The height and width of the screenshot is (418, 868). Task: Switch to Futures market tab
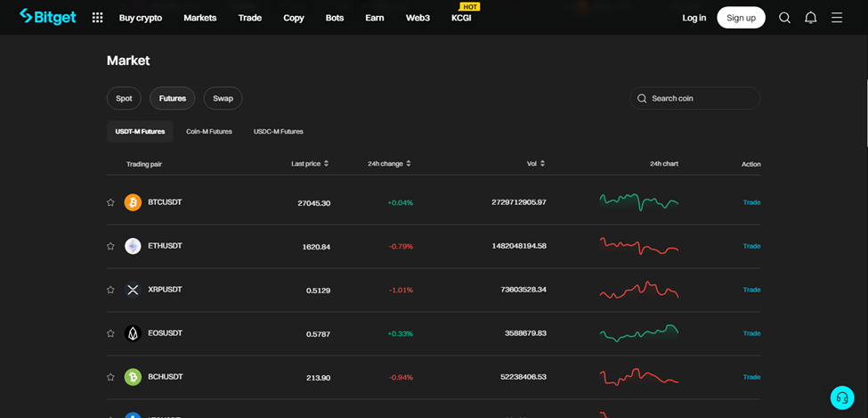(x=172, y=98)
